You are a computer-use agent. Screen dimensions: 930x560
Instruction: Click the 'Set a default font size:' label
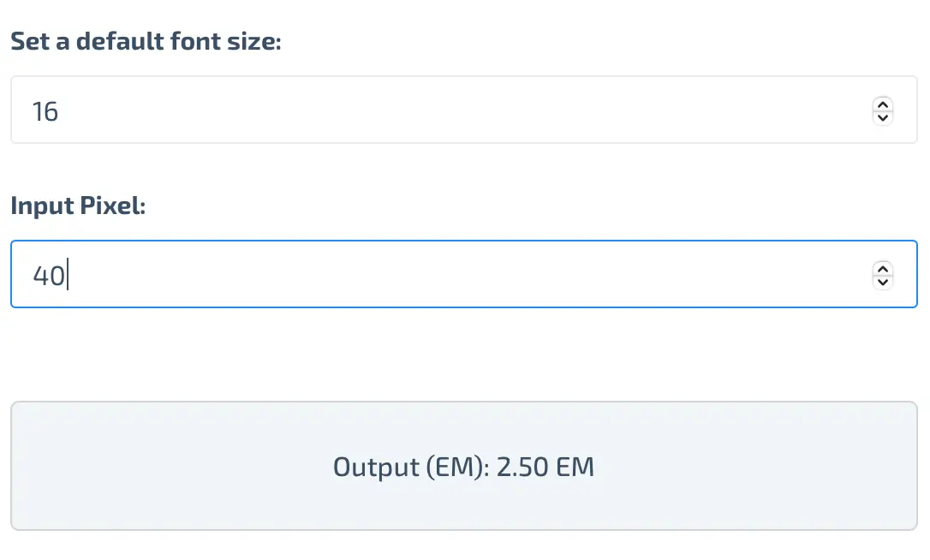[x=146, y=40]
